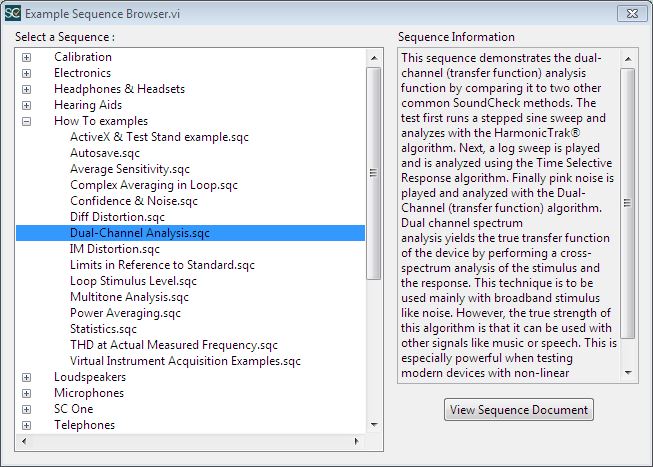The height and width of the screenshot is (467, 653).
Task: Pick Virtual Instrument Acquisition Examples.sqc
Action: (x=185, y=361)
